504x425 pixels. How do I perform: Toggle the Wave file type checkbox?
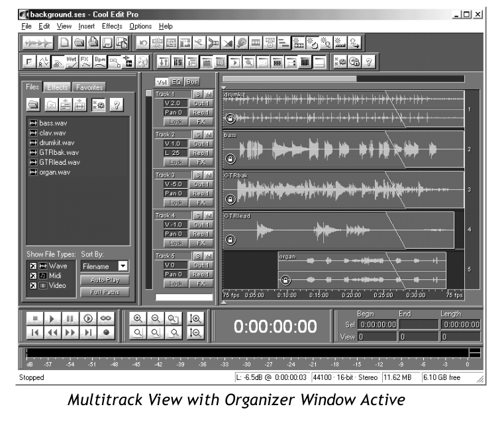click(33, 266)
